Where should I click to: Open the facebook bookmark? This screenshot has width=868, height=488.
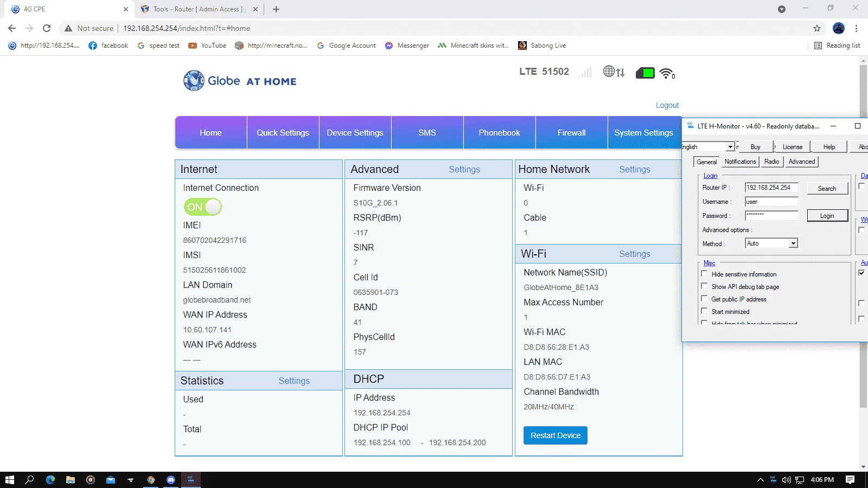[108, 46]
